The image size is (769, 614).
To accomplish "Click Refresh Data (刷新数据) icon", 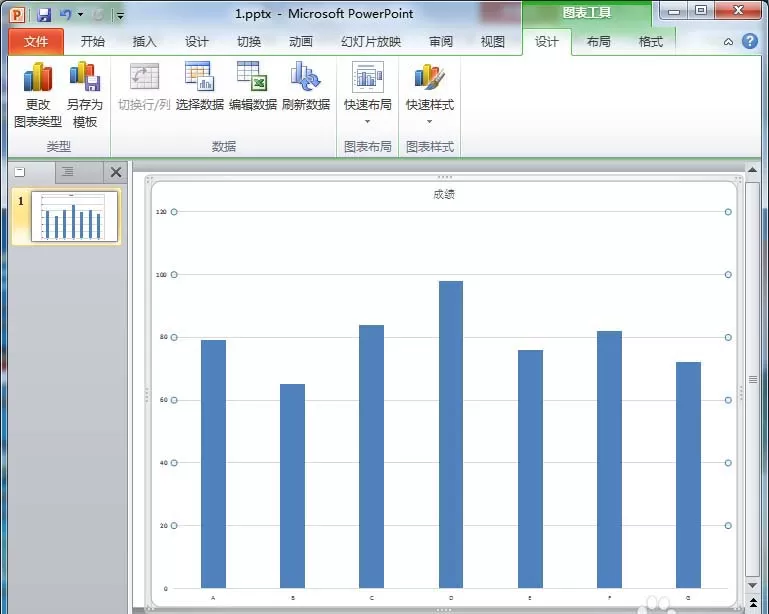I will pyautogui.click(x=306, y=86).
